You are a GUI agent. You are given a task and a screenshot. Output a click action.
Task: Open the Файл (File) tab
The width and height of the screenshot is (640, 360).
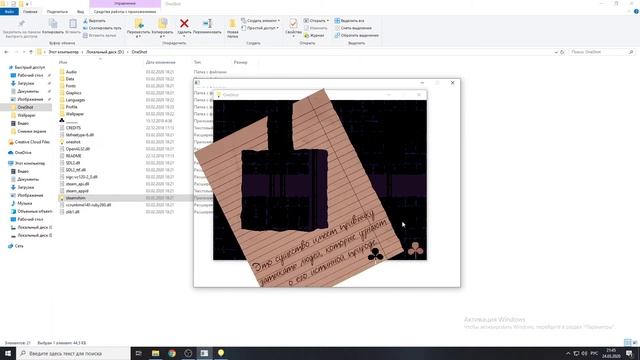coord(9,12)
